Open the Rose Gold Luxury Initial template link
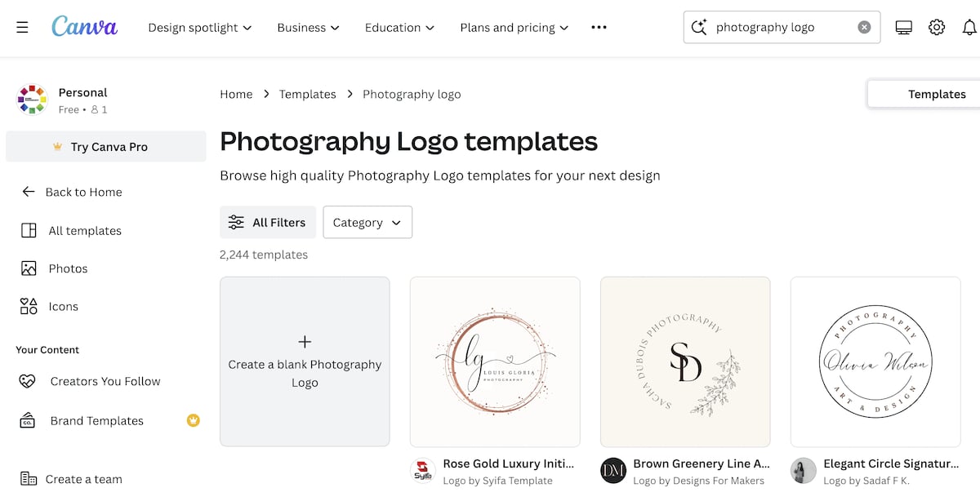980x501 pixels. tap(508, 463)
